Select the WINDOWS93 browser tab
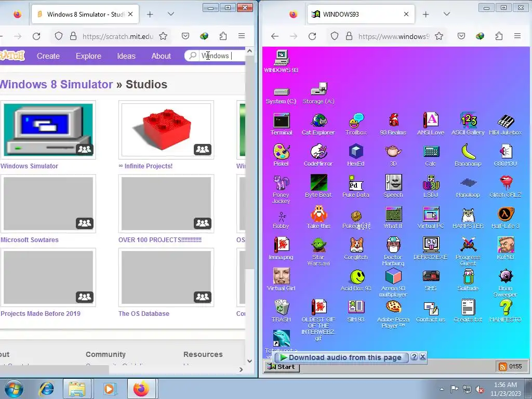 [x=361, y=14]
